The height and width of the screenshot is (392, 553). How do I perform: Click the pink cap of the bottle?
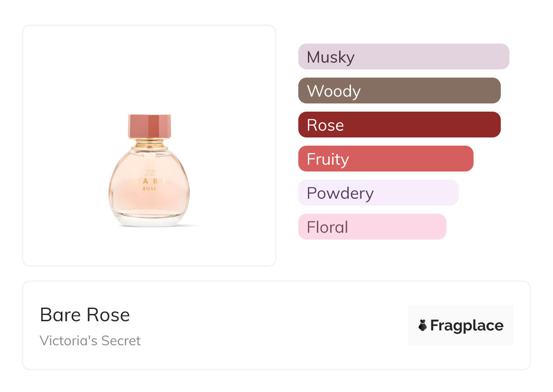tap(149, 126)
